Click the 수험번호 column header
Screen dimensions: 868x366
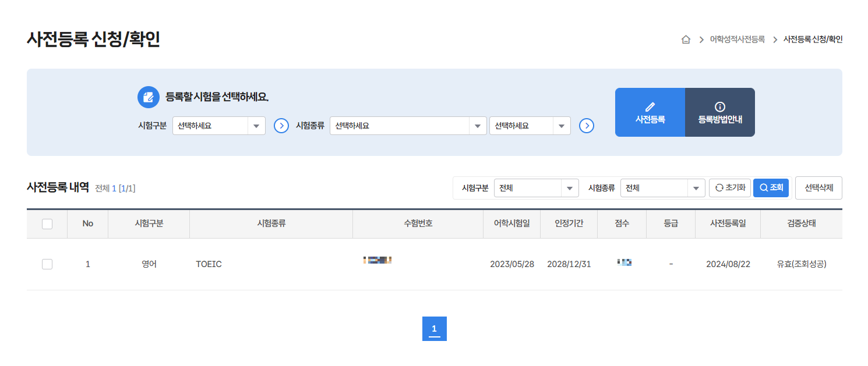click(x=418, y=223)
